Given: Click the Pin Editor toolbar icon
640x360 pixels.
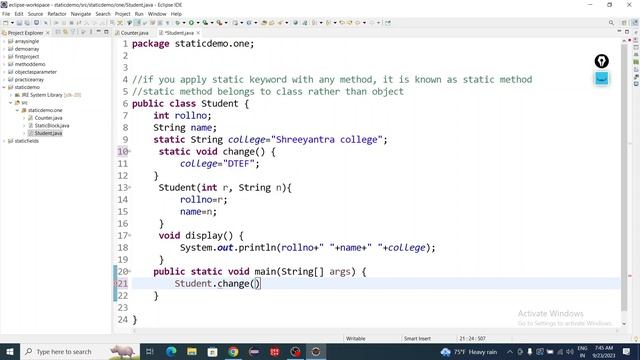Looking at the screenshot, I should point(388,23).
